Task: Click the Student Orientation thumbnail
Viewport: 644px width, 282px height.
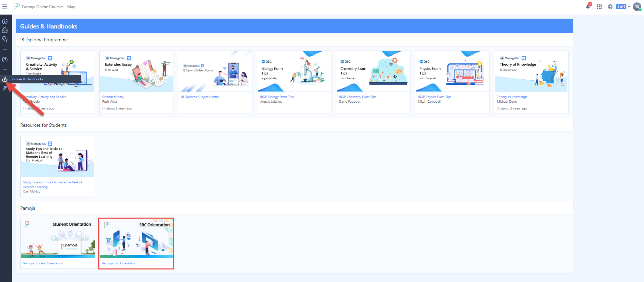Action: click(58, 239)
